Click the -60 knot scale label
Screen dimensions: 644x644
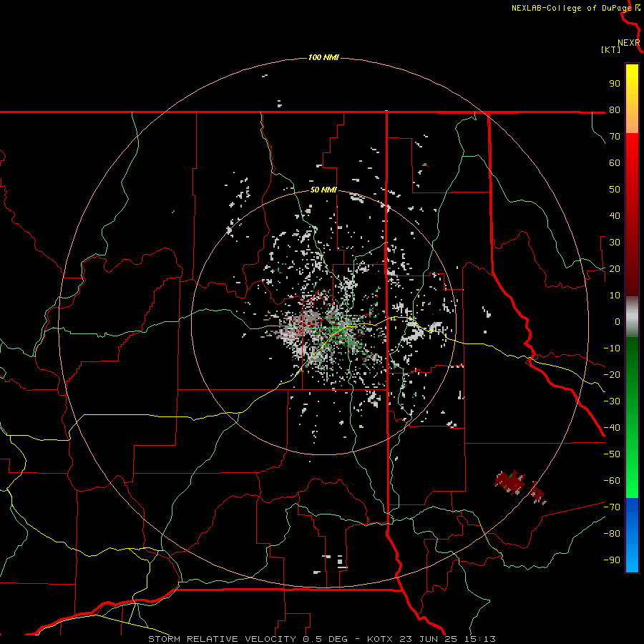click(x=612, y=481)
